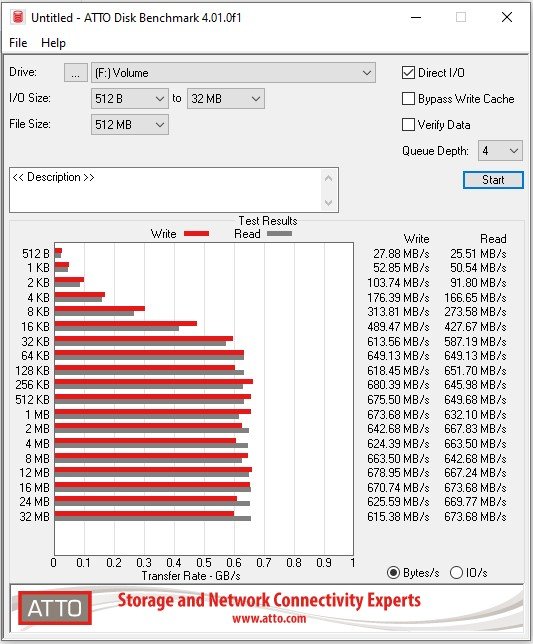Viewport: 533px width, 644px height.
Task: Click the gray Read legend swatch
Action: tap(280, 234)
